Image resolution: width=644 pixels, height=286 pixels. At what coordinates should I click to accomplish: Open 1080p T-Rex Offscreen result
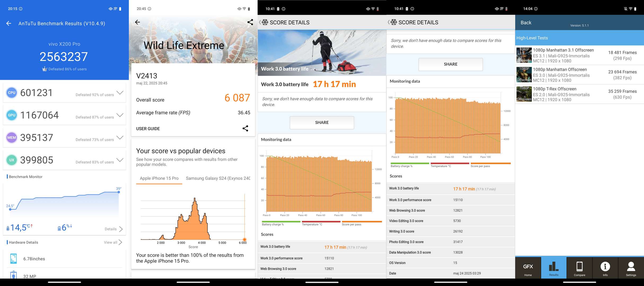click(580, 94)
